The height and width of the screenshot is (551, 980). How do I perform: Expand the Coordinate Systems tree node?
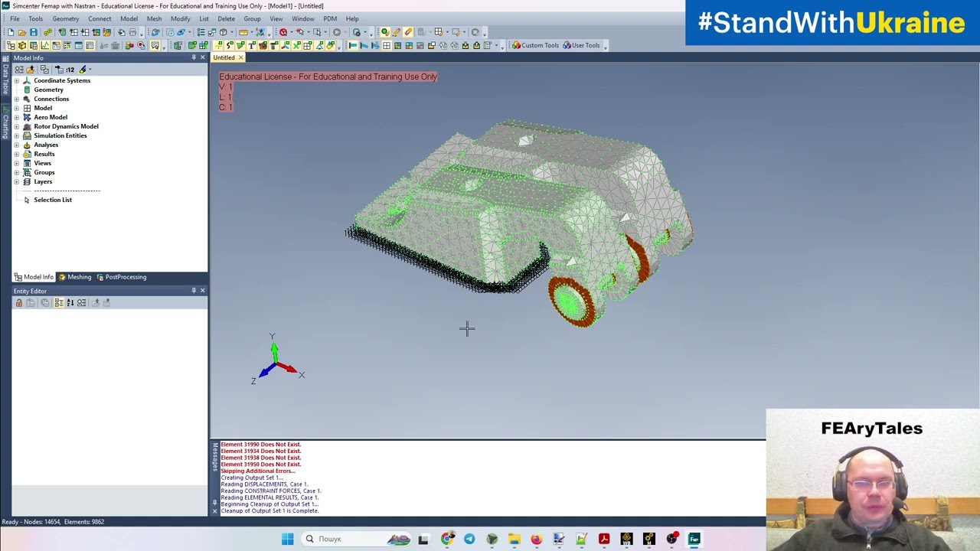(x=17, y=80)
